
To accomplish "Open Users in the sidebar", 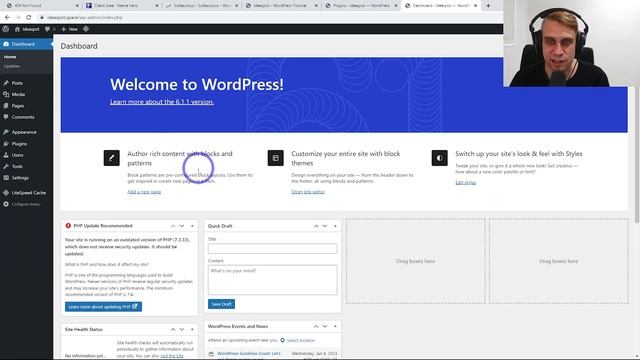I will tap(26, 155).
